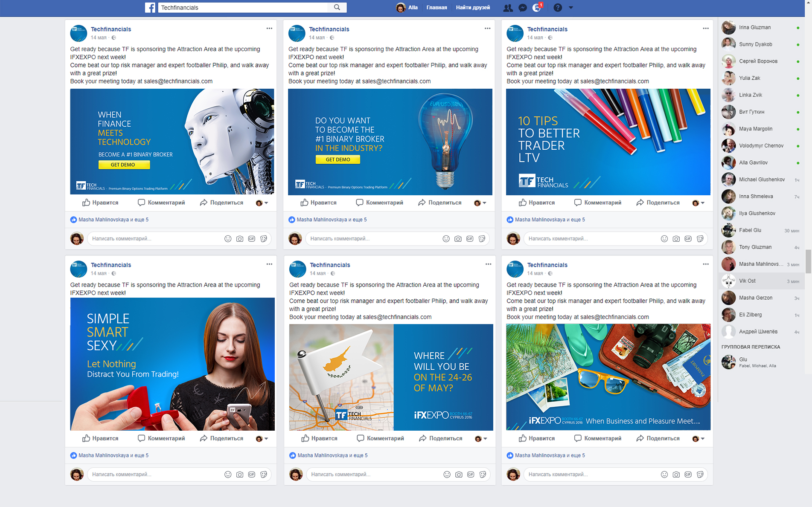Image resolution: width=812 pixels, height=507 pixels.
Task: Add a GIF to the robot post comment
Action: 252,239
